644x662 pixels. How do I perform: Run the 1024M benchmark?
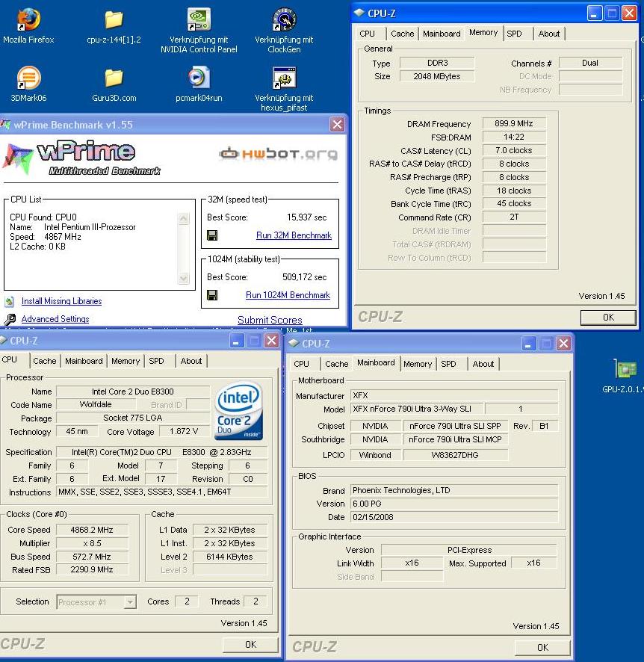(288, 295)
